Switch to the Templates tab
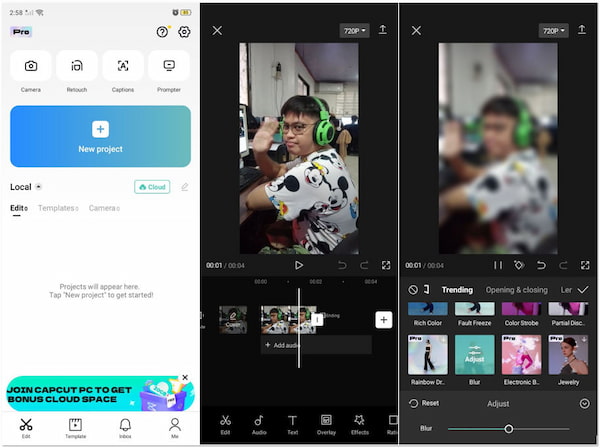 (x=58, y=208)
